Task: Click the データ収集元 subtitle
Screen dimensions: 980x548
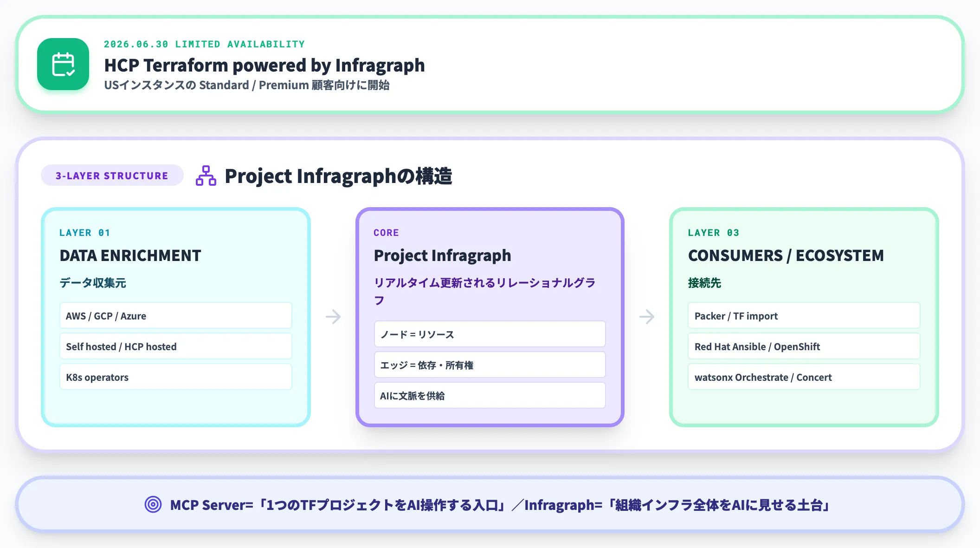Action: [93, 283]
